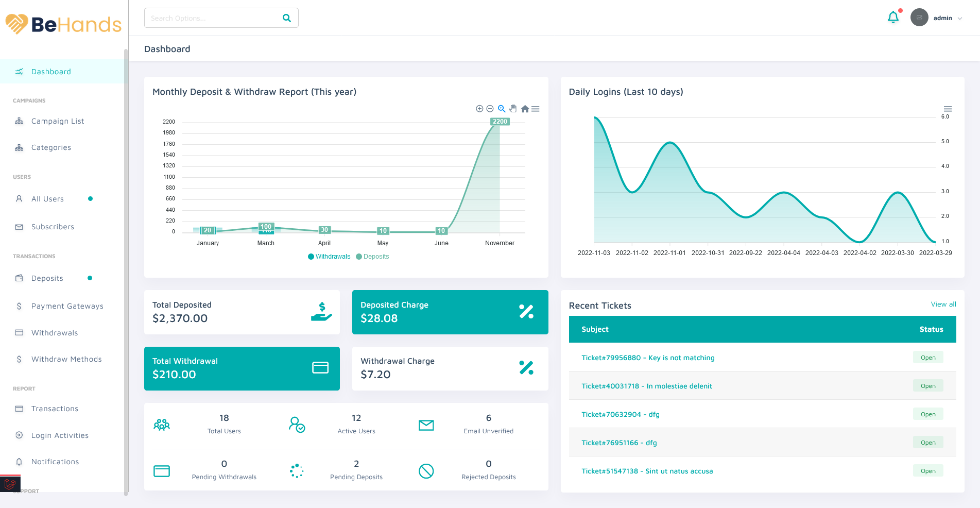Click View all recent tickets
This screenshot has width=980, height=508.
943,304
